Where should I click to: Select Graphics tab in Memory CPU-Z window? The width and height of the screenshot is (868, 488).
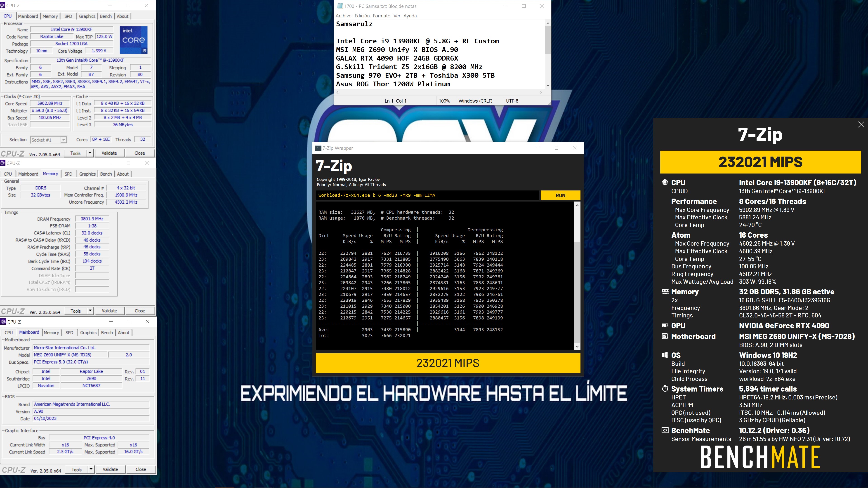pos(87,174)
